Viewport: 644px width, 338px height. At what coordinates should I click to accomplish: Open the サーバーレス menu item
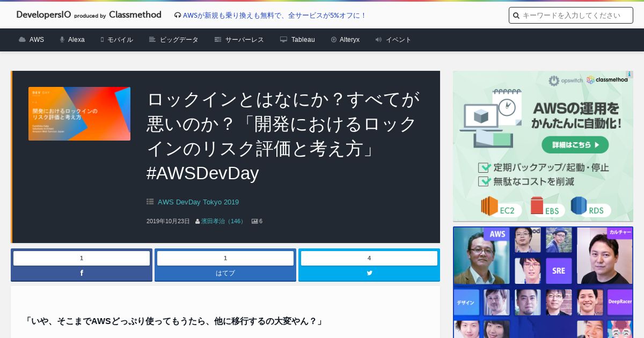(x=245, y=40)
